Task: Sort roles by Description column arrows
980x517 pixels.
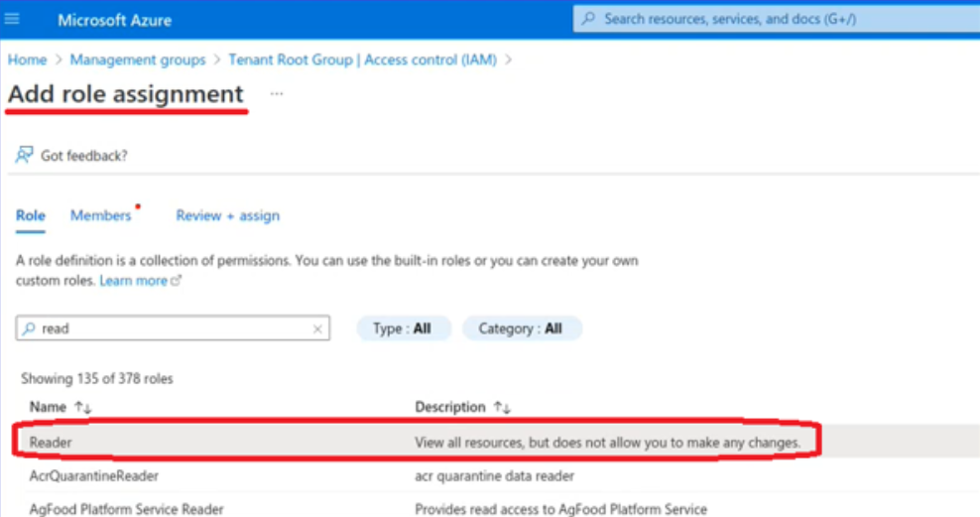Action: 502,408
